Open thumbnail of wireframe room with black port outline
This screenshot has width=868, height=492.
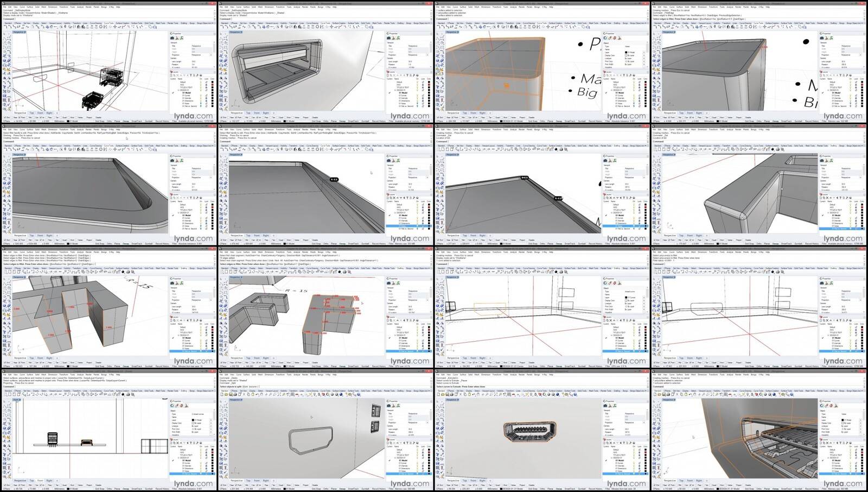click(759, 308)
